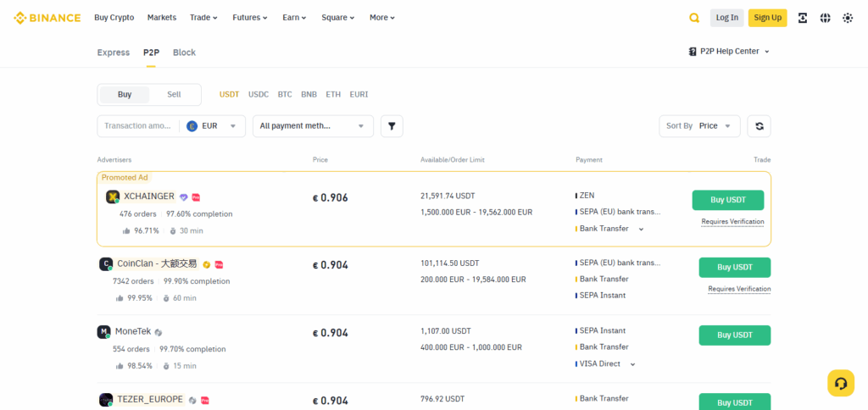Click XCHAINGER advertiser avatar

[x=113, y=197]
